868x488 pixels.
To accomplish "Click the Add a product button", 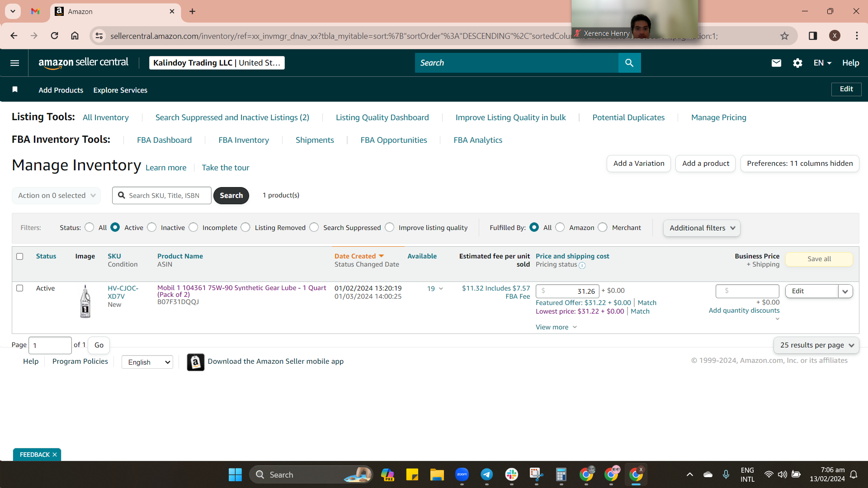I will tap(706, 164).
